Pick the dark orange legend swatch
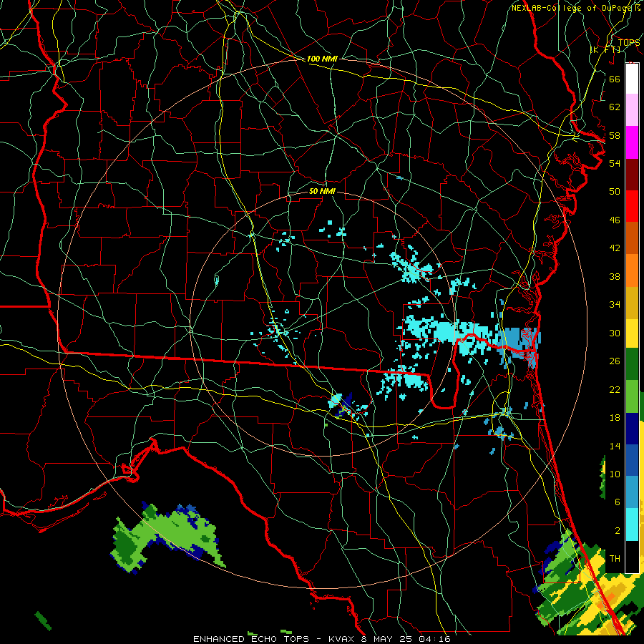This screenshot has height=644, width=644. pyautogui.click(x=632, y=238)
